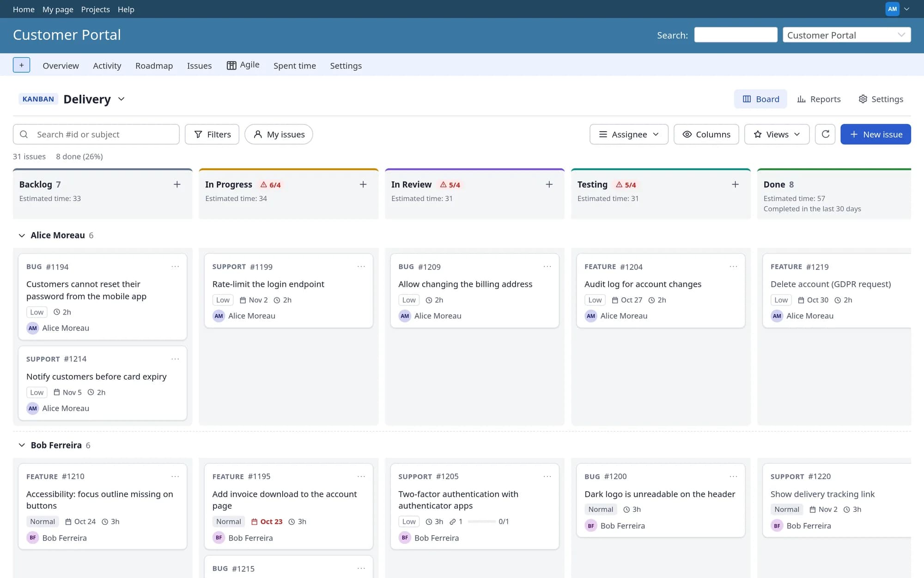Open options menu for card #1204
This screenshot has width=924, height=578.
(734, 267)
